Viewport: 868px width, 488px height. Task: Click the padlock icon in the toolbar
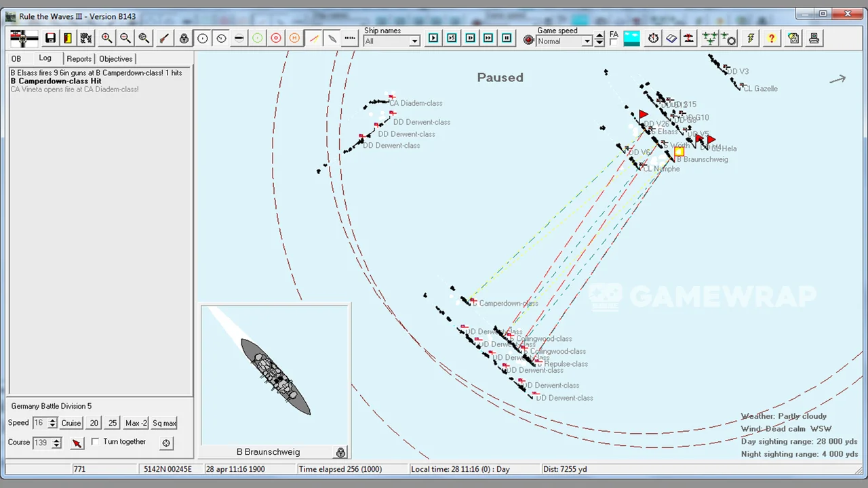(184, 39)
